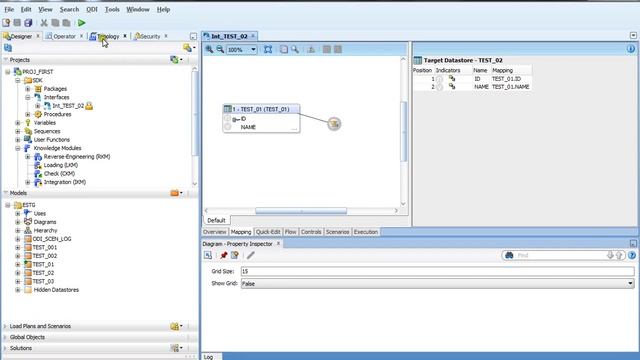Click the fit-to-window diagram icon
The width and height of the screenshot is (640, 360).
[x=268, y=49]
